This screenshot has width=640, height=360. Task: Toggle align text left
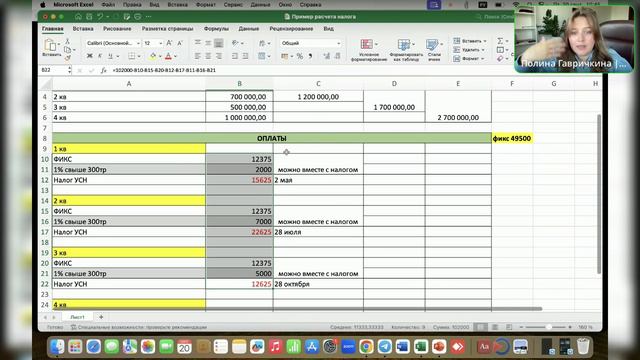pyautogui.click(x=198, y=56)
